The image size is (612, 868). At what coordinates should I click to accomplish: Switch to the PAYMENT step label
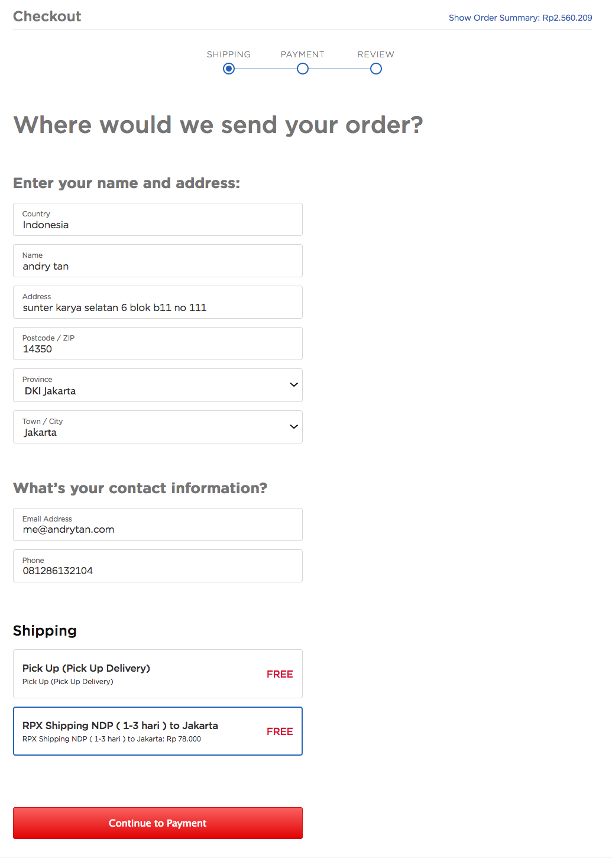coord(303,54)
